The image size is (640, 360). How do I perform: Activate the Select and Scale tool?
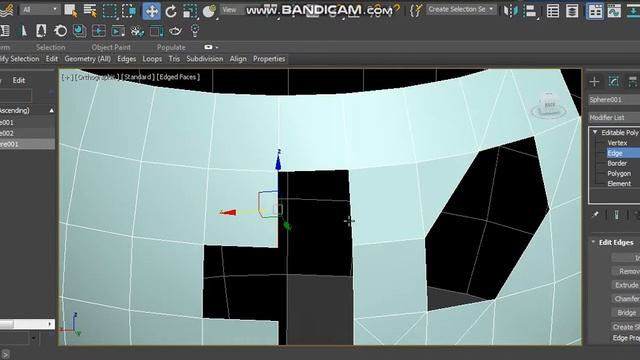pos(190,11)
